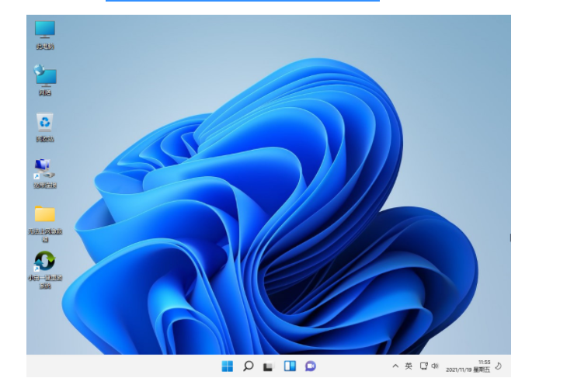Click the moon focus assist icon

coord(499,366)
